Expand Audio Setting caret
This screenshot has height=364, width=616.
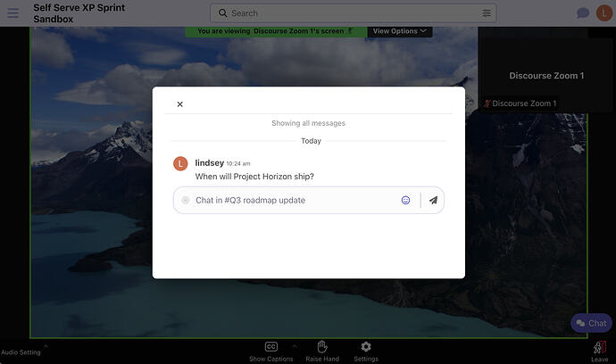tap(46, 346)
